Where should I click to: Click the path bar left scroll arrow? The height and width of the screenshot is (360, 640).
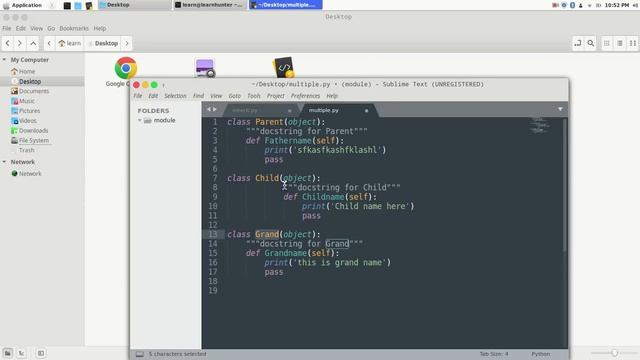[x=49, y=43]
